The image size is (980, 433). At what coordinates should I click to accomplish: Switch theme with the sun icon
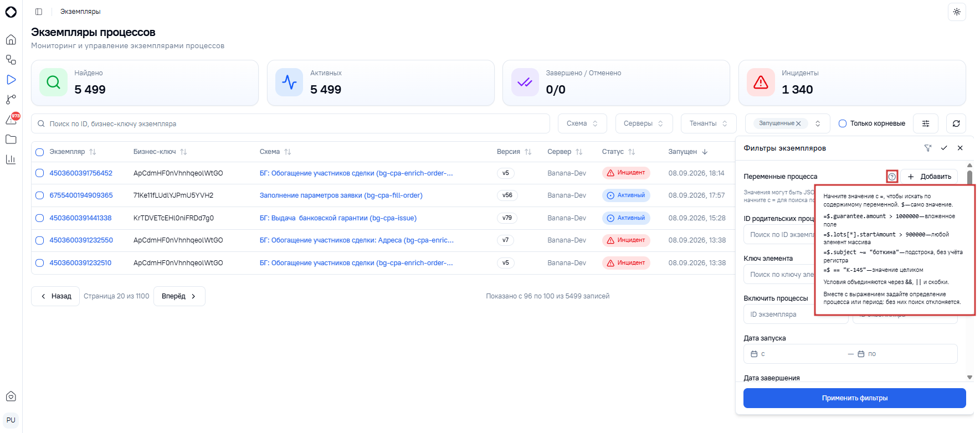click(957, 12)
